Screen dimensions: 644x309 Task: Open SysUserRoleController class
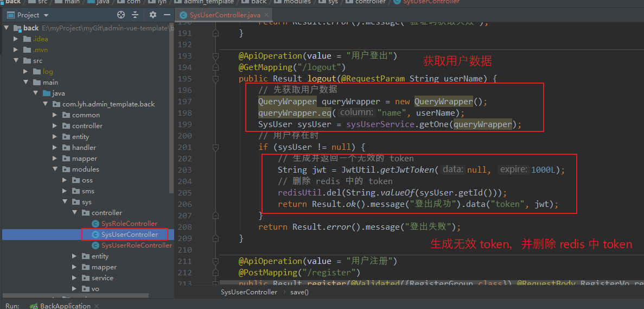tap(137, 245)
